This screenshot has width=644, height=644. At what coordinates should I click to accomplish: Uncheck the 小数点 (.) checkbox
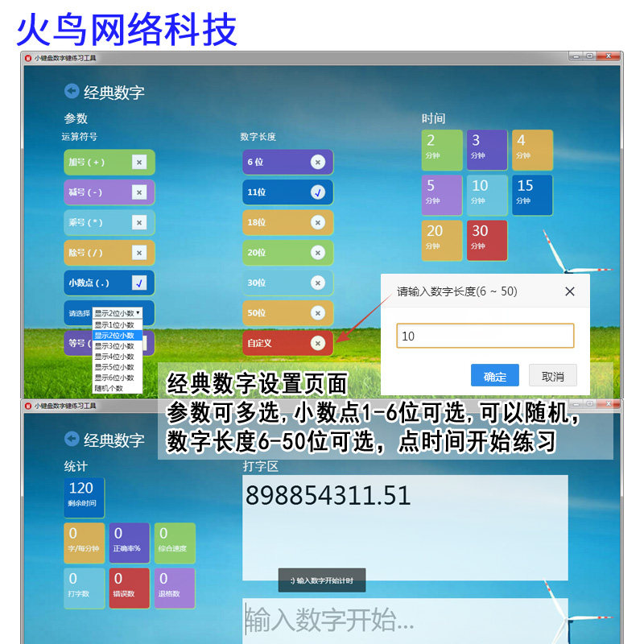tap(139, 283)
